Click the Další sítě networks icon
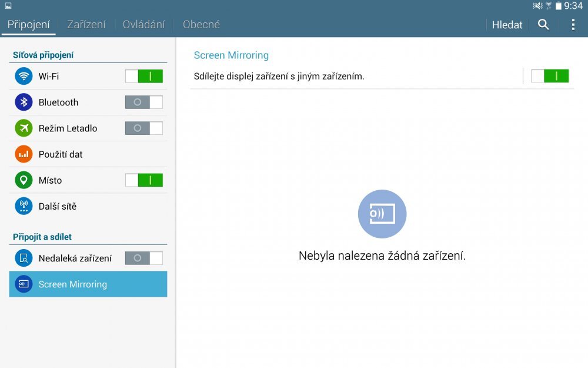This screenshot has height=368, width=588. 23,206
